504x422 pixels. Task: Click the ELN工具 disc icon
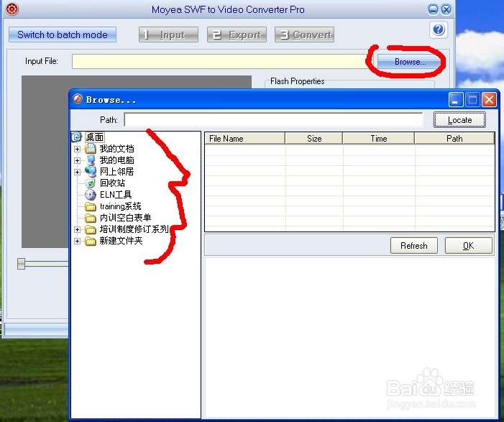pos(91,195)
